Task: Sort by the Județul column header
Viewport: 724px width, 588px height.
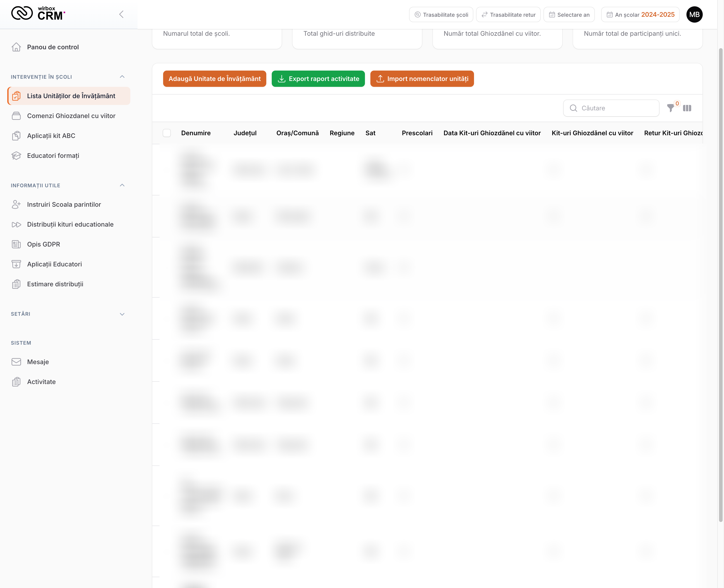Action: [x=245, y=133]
